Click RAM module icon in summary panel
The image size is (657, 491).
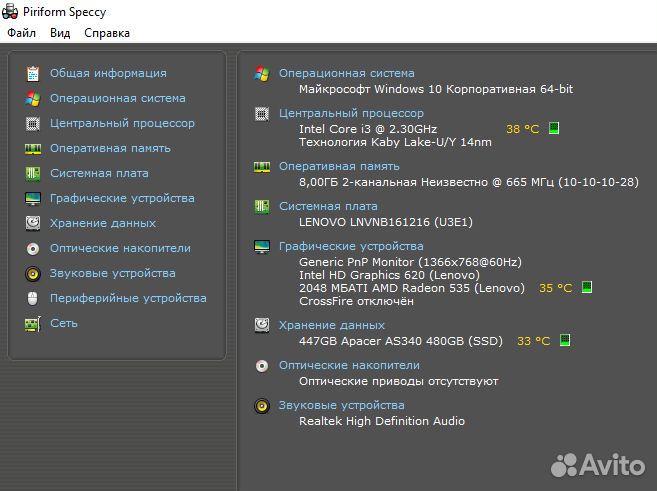[262, 167]
